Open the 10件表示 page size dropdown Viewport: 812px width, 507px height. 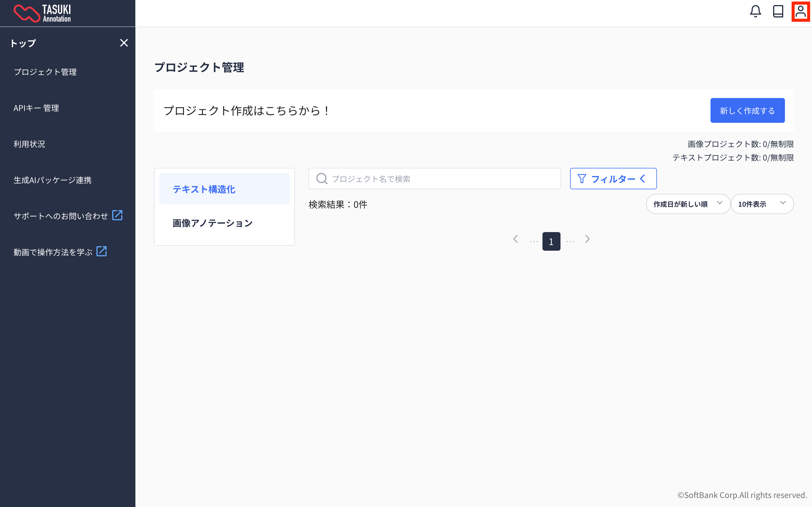coord(762,204)
